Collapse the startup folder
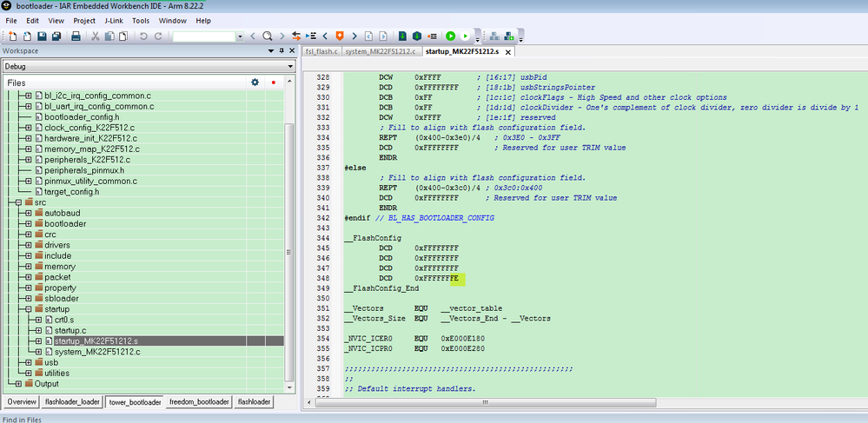The height and width of the screenshot is (423, 868). [29, 309]
